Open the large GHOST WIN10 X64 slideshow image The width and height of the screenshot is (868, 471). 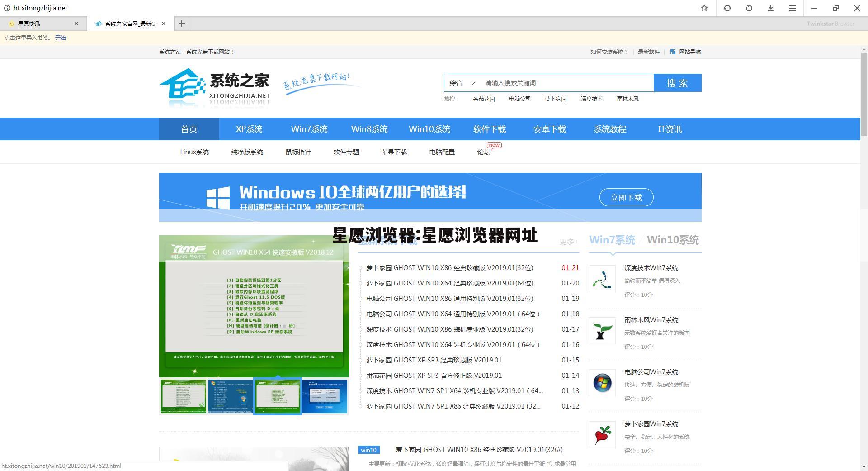pyautogui.click(x=254, y=306)
